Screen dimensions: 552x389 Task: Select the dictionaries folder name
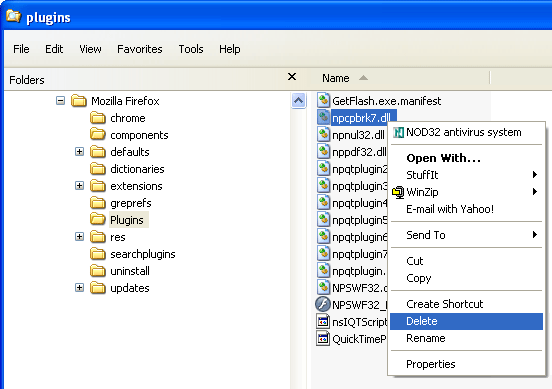click(x=137, y=169)
